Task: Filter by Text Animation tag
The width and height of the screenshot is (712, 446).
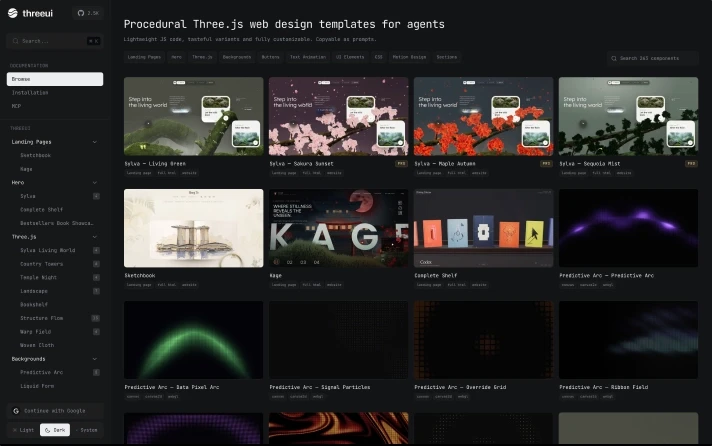Action: 308,57
